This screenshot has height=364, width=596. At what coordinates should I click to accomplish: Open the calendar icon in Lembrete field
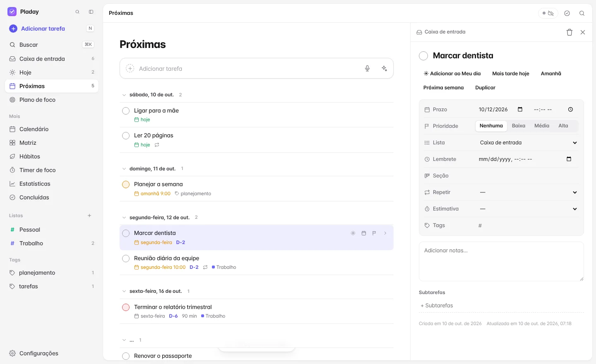pos(569,159)
